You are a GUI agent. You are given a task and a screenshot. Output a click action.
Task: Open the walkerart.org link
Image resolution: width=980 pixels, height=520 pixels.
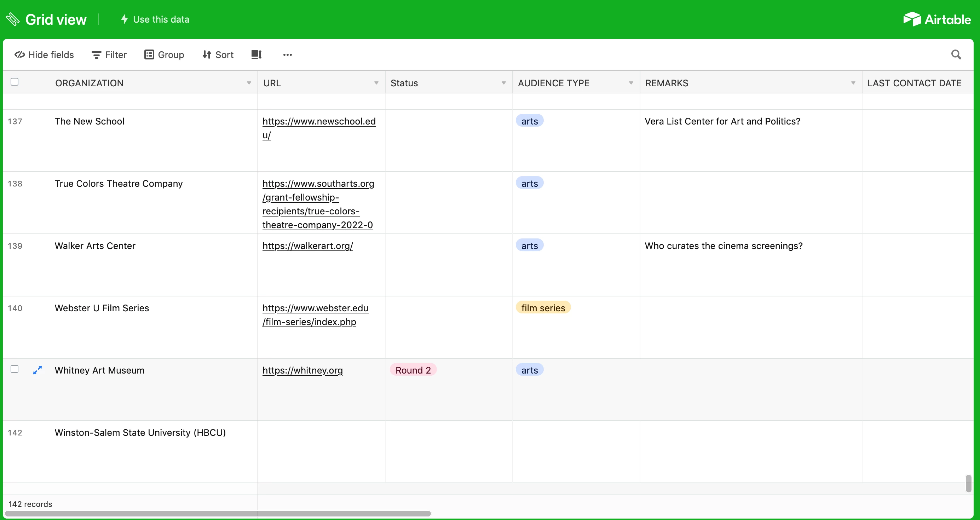(x=308, y=246)
